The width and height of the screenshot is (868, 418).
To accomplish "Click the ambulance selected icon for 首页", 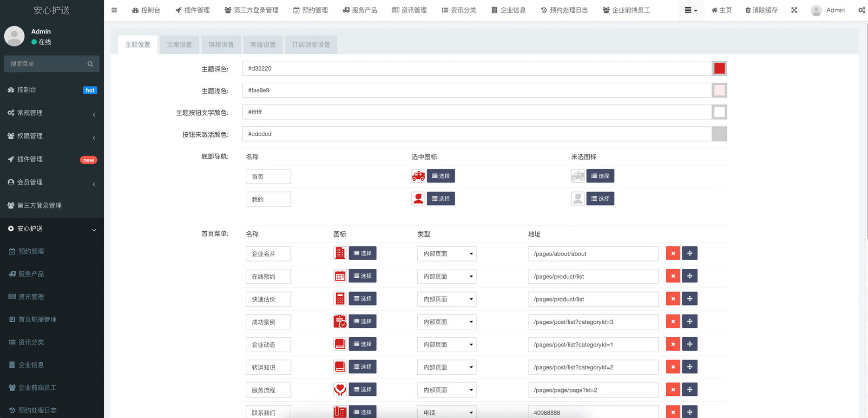I will point(418,176).
